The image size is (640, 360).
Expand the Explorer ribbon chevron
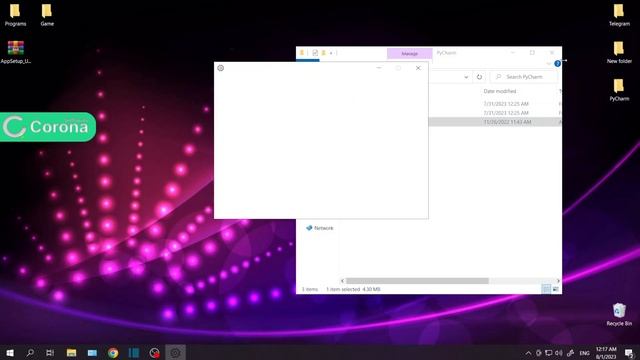click(x=549, y=64)
